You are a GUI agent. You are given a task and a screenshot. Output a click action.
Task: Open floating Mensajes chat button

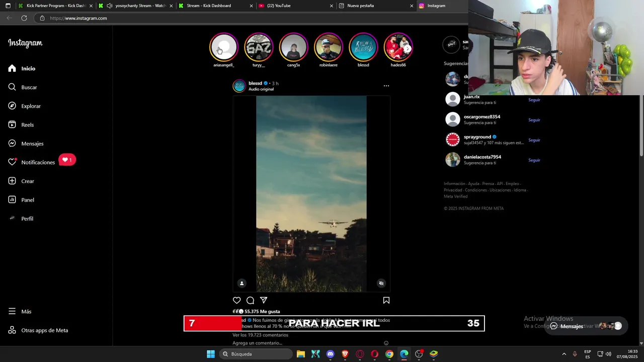(x=586, y=326)
